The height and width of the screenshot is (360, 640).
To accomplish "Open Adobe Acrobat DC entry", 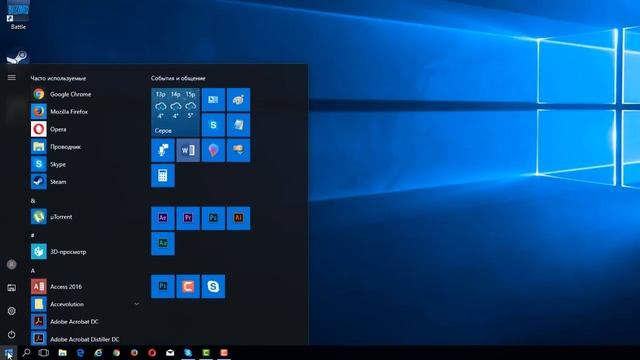I will pyautogui.click(x=84, y=322).
